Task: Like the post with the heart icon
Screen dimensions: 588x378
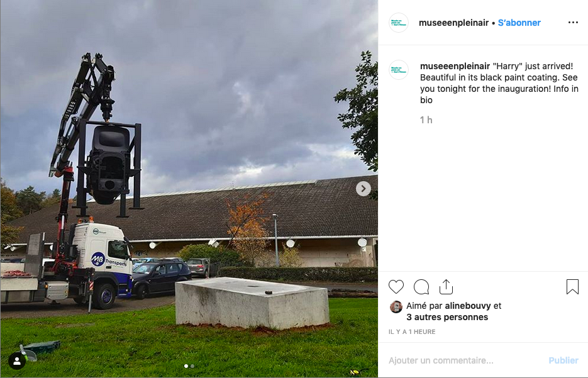Action: click(x=396, y=287)
